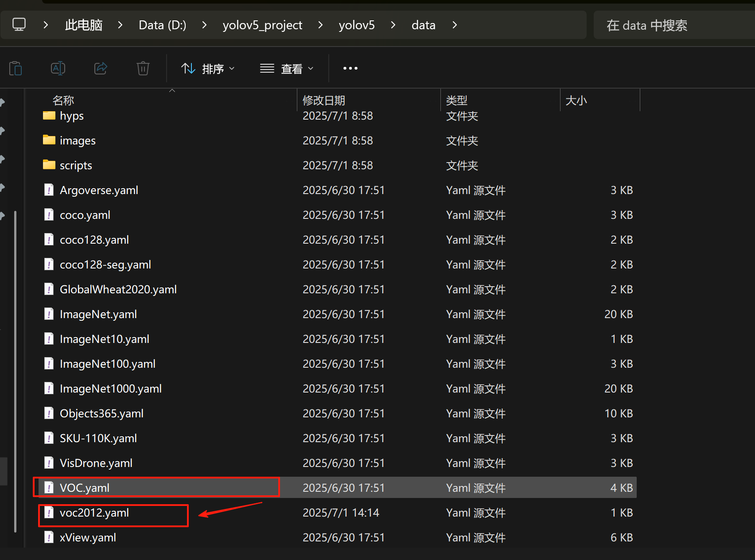Select the coco128-seg.yaml file name
The image size is (755, 560).
105,264
